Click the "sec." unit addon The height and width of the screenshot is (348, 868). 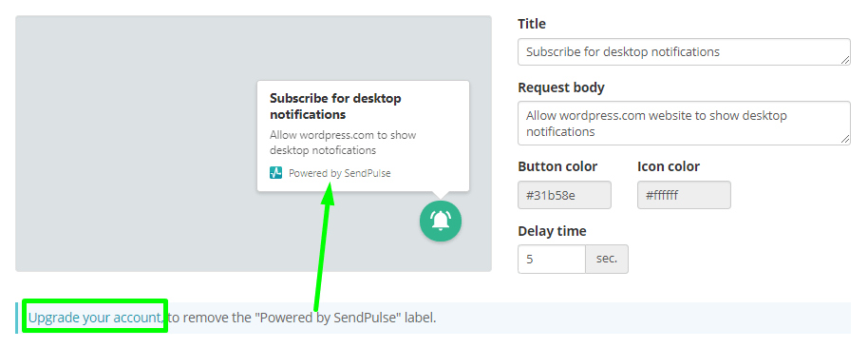607,259
